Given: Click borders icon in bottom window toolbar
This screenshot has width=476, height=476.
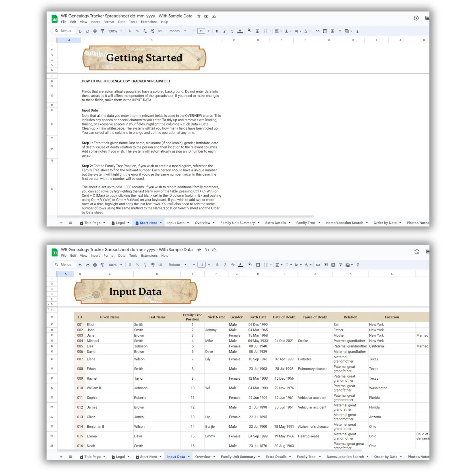Looking at the screenshot, I should (258, 265).
